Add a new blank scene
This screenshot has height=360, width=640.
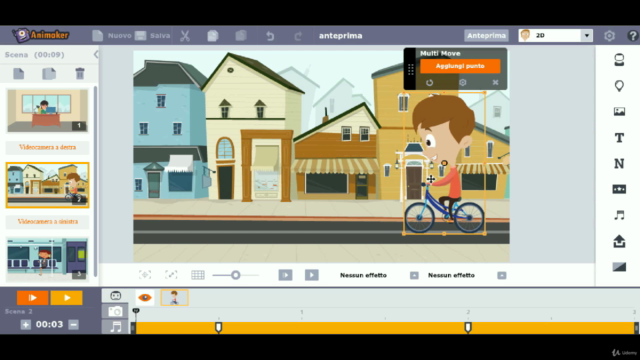click(18, 74)
